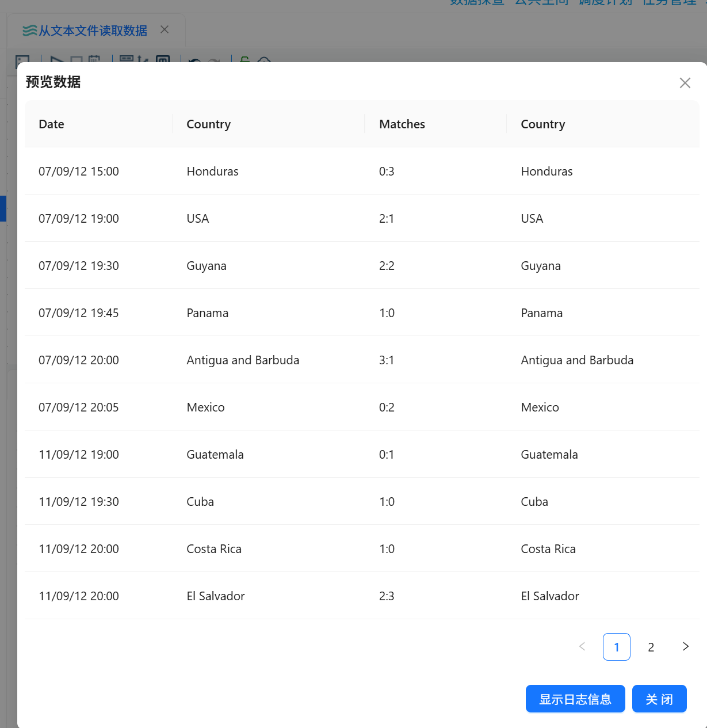Image resolution: width=707 pixels, height=728 pixels.
Task: Click Guatemala after the 0:1 score
Action: [549, 455]
